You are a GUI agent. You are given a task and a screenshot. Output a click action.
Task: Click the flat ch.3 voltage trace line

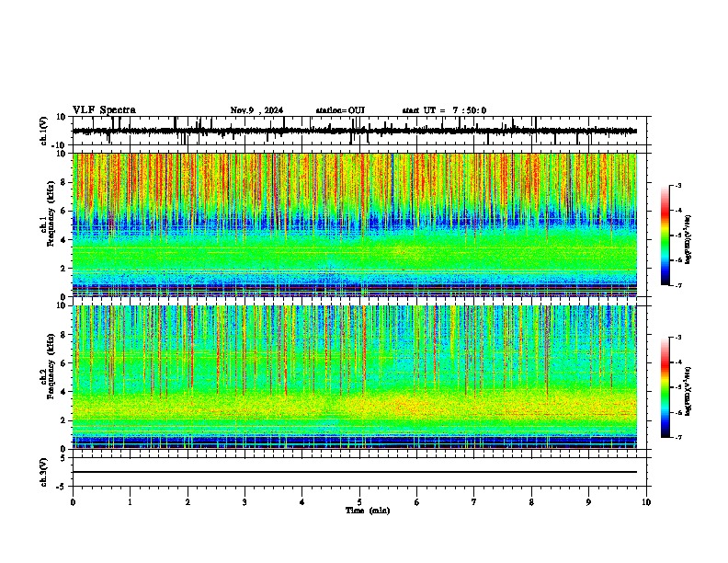354,472
